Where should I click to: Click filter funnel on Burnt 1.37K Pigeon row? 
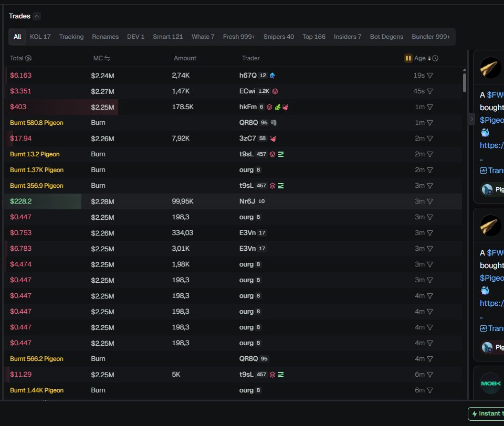point(430,170)
